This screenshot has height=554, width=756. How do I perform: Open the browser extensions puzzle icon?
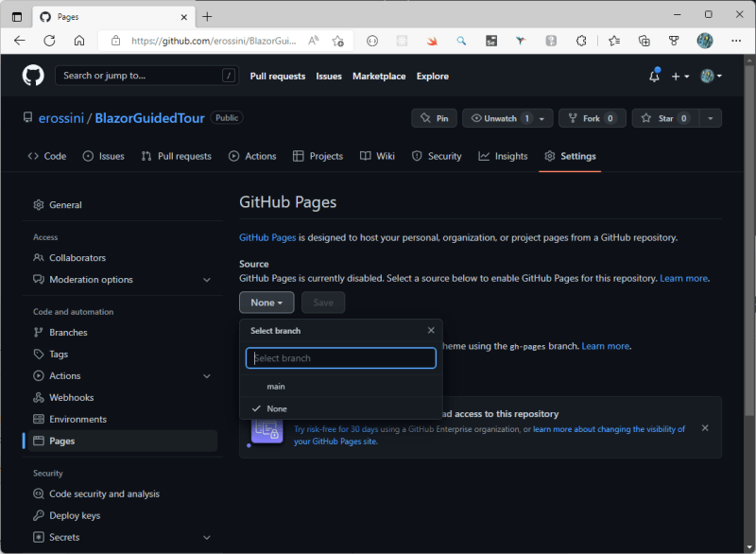pos(581,41)
